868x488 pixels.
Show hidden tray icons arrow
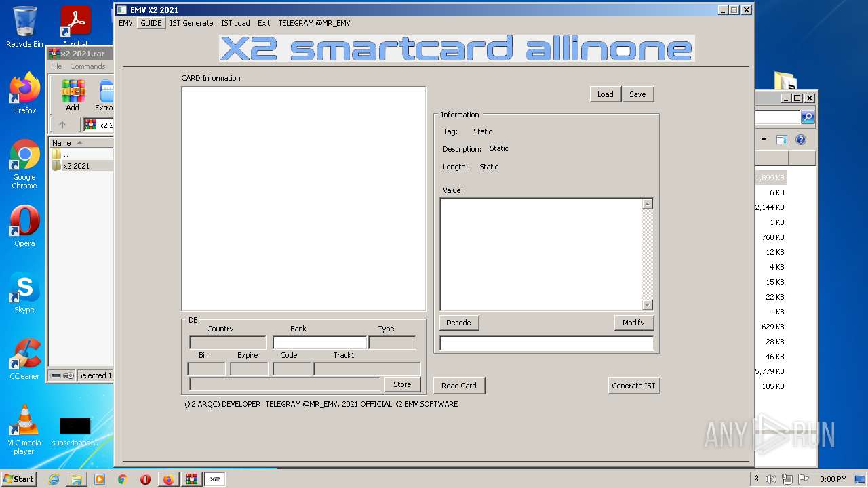tap(757, 479)
